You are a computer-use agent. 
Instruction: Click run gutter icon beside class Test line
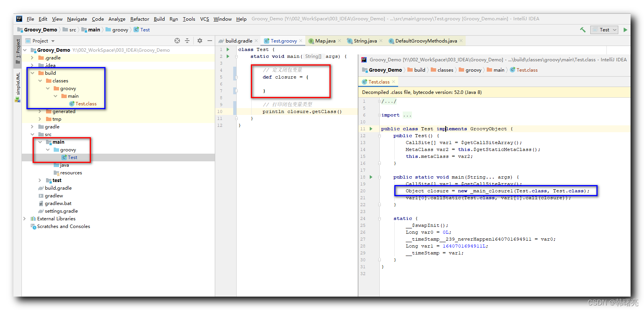click(228, 49)
